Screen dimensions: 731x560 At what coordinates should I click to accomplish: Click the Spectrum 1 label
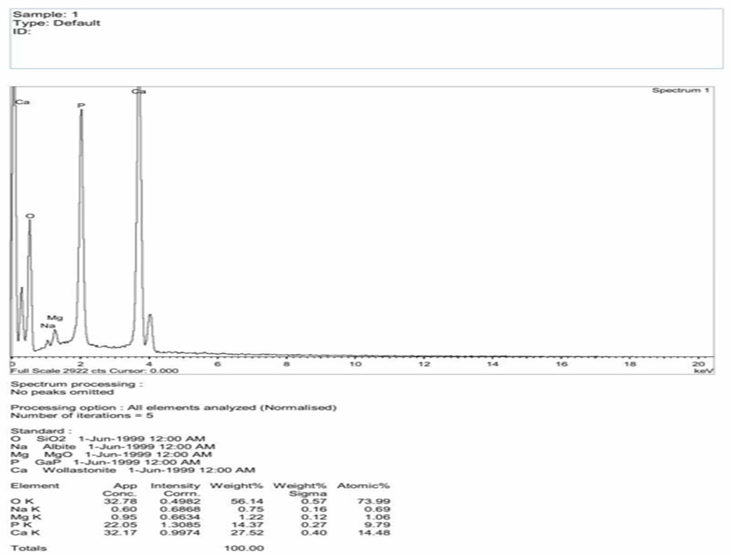680,90
